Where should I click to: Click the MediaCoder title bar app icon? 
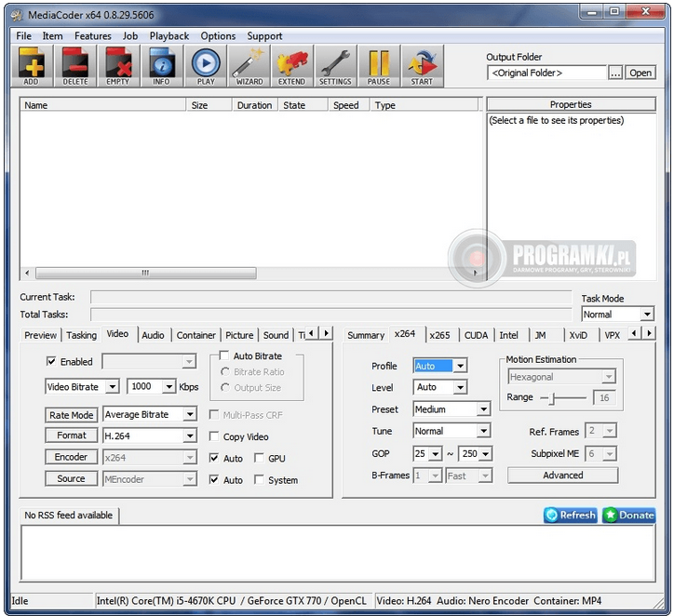17,16
